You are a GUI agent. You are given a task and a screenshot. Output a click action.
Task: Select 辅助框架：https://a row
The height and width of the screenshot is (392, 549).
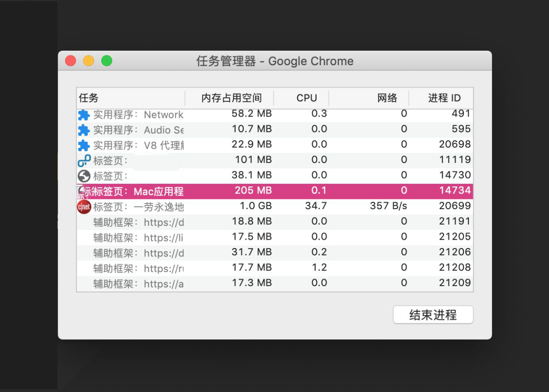pyautogui.click(x=275, y=284)
